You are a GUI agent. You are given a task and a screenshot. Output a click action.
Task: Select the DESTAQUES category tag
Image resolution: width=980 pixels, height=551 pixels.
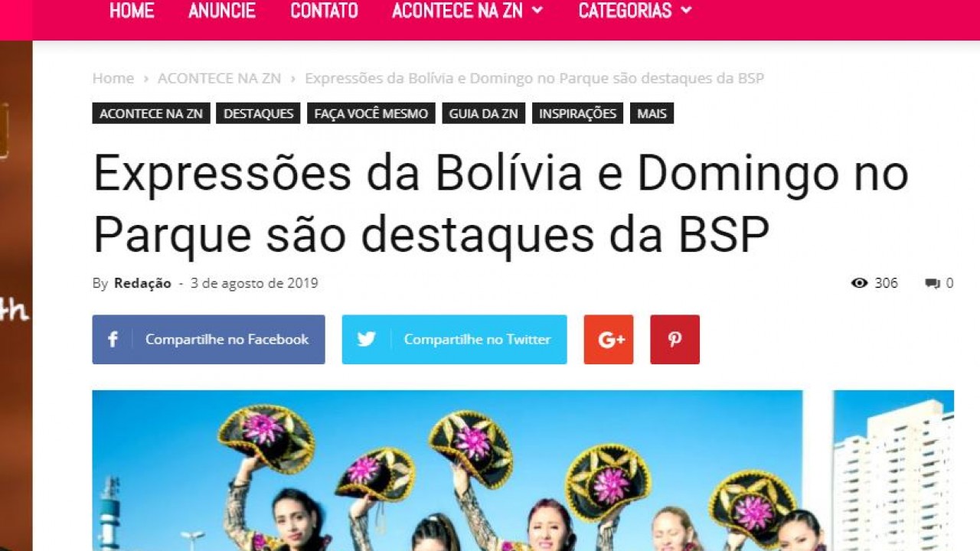coord(258,113)
